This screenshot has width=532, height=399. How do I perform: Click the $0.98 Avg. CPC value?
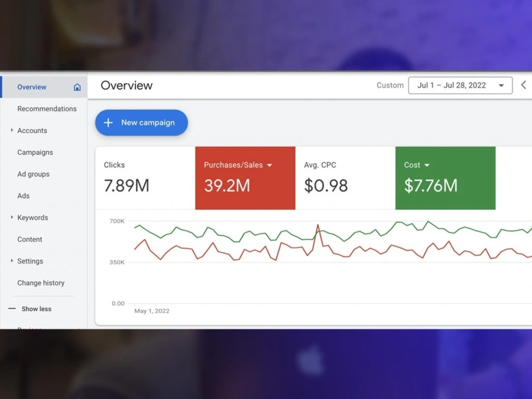[x=326, y=186]
